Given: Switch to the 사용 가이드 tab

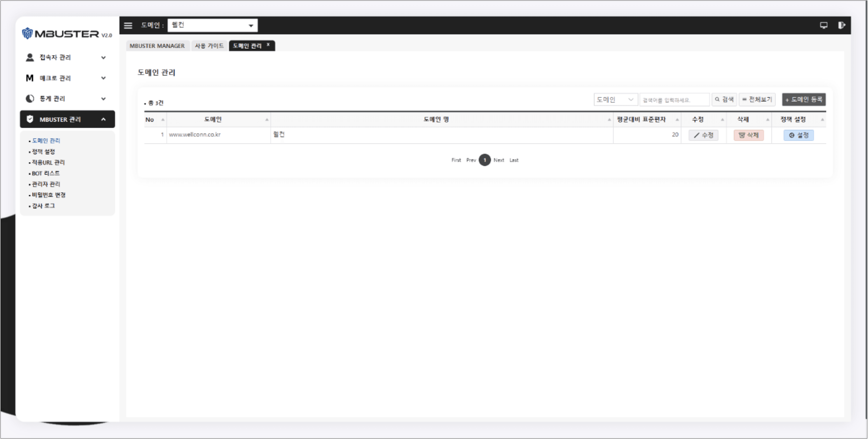Looking at the screenshot, I should point(209,46).
